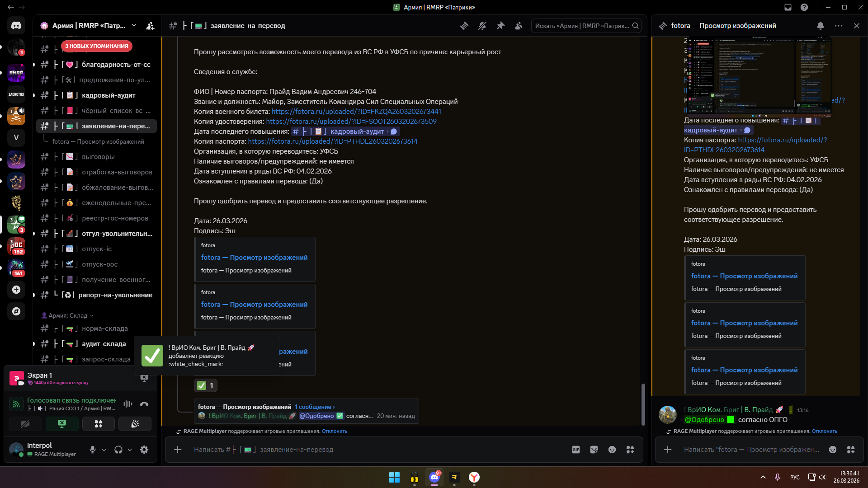Open the кадровый-аудит channel
Image resolution: width=868 pixels, height=488 pixels.
[x=108, y=95]
